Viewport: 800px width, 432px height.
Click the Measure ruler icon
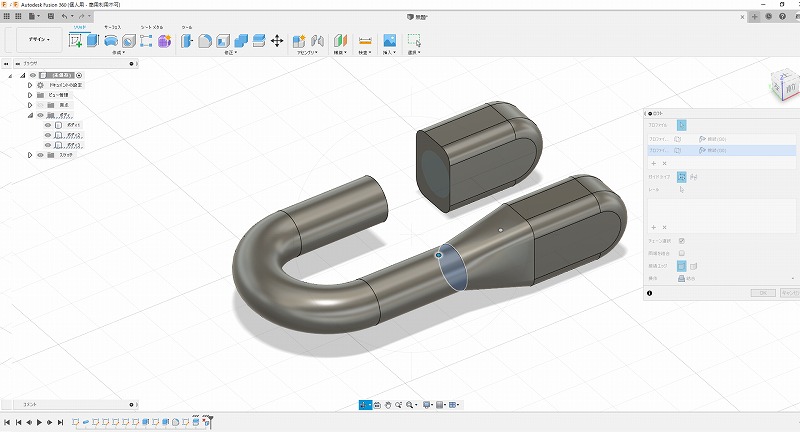click(x=365, y=41)
